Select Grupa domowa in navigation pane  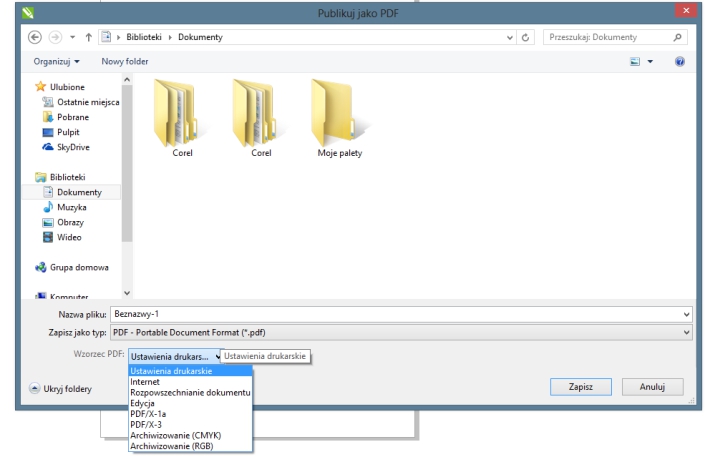pyautogui.click(x=69, y=267)
